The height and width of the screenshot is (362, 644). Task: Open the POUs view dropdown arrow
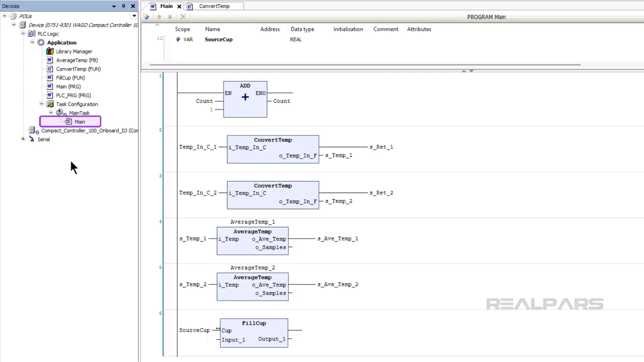(x=134, y=16)
